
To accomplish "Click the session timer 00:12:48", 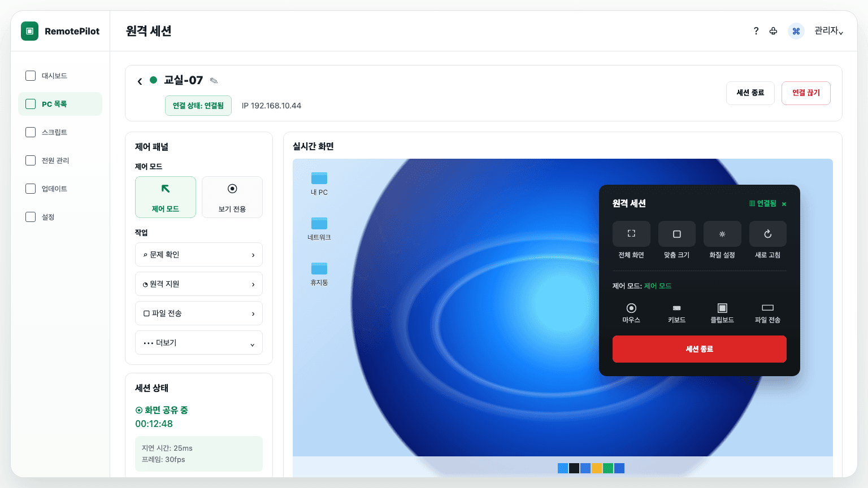I will point(154,424).
